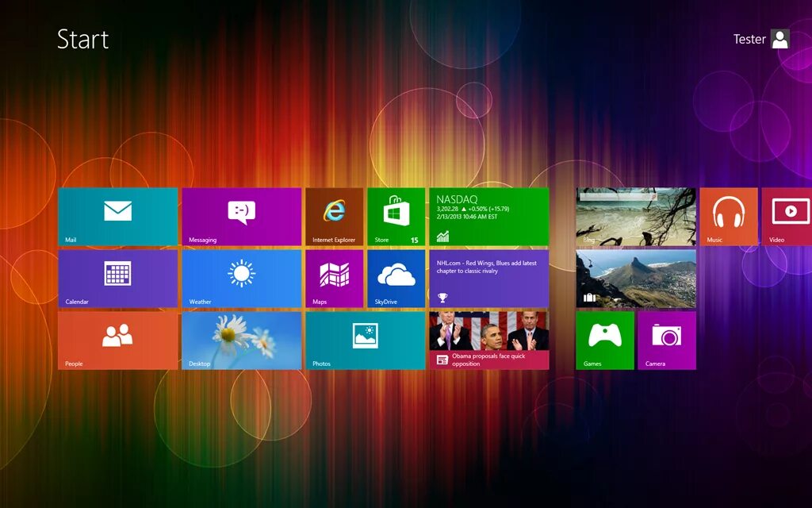Open the People tile
812x508 pixels.
[117, 341]
